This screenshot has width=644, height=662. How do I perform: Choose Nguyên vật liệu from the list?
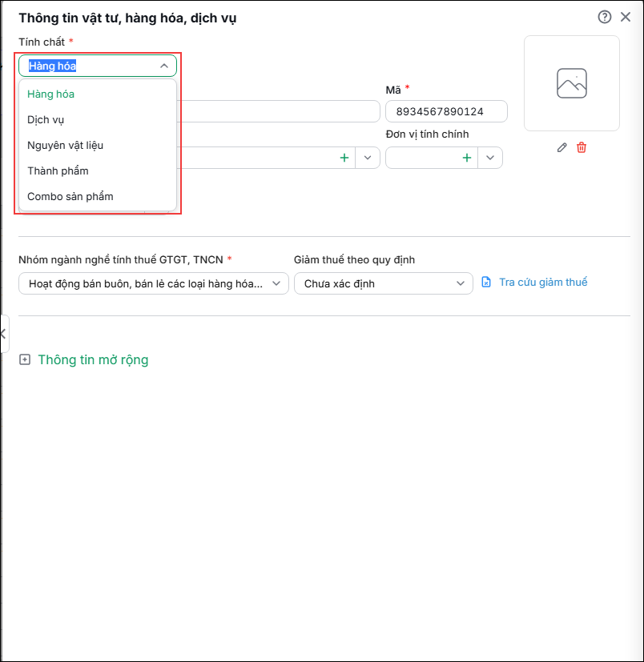tap(98, 145)
